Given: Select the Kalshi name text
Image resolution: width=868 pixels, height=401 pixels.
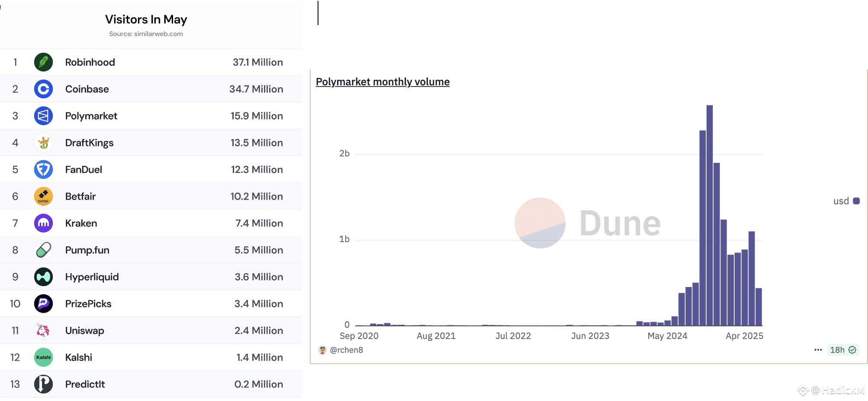Looking at the screenshot, I should point(79,358).
